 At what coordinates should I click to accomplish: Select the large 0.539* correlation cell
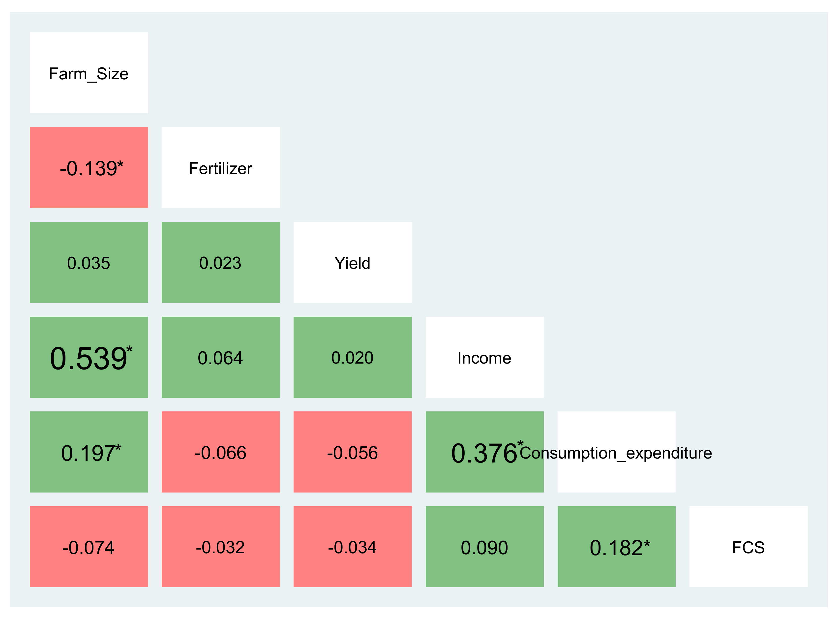(x=89, y=357)
